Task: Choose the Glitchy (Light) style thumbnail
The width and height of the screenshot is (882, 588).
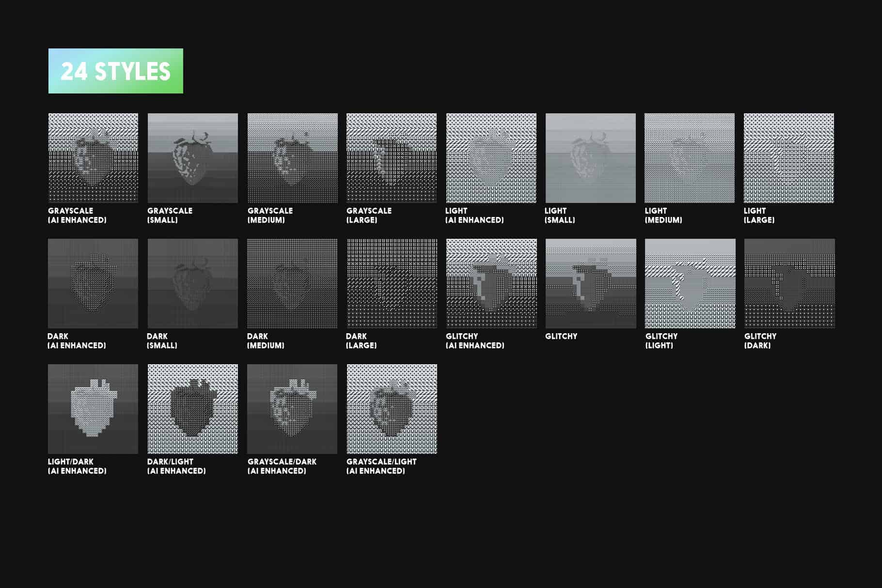Action: pos(690,283)
